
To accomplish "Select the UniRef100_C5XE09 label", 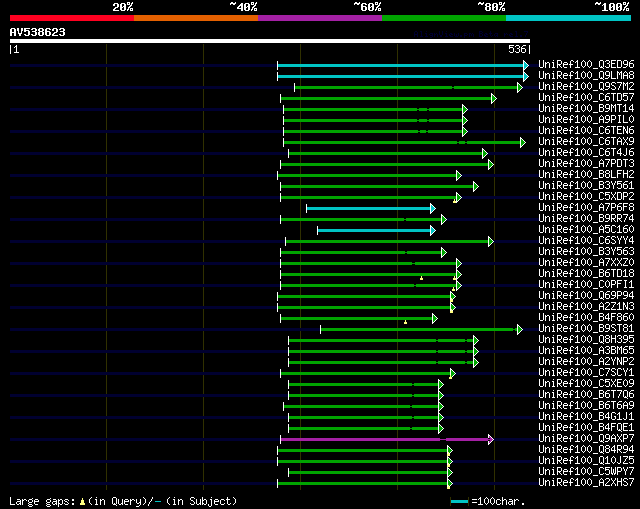I will pos(586,384).
